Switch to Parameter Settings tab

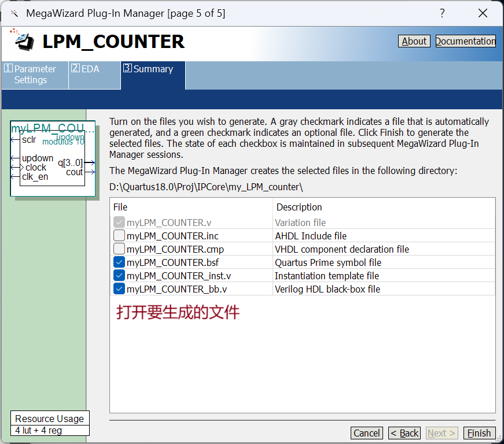(x=35, y=75)
